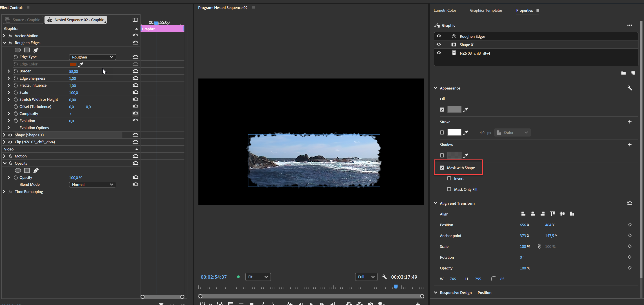Collapse the Align and Transform section
The width and height of the screenshot is (644, 305).
435,203
